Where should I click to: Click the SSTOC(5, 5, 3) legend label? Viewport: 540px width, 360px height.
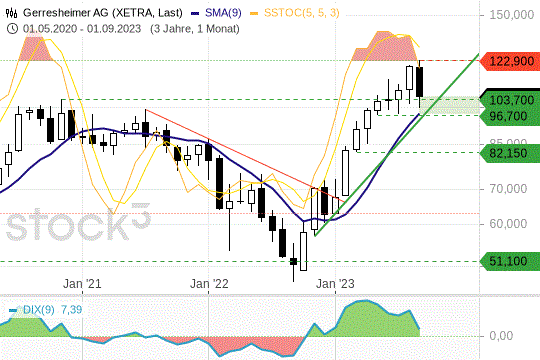click(302, 13)
